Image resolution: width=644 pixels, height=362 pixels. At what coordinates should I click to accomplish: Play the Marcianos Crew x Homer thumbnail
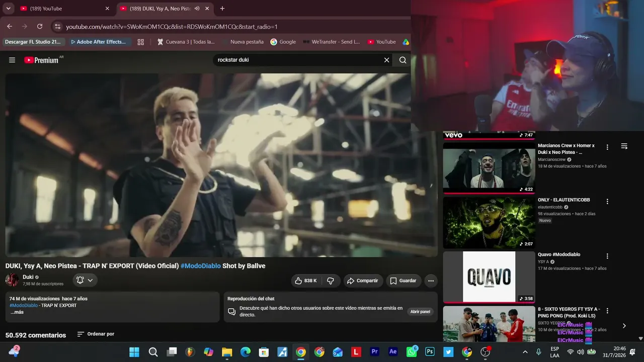coord(489,167)
